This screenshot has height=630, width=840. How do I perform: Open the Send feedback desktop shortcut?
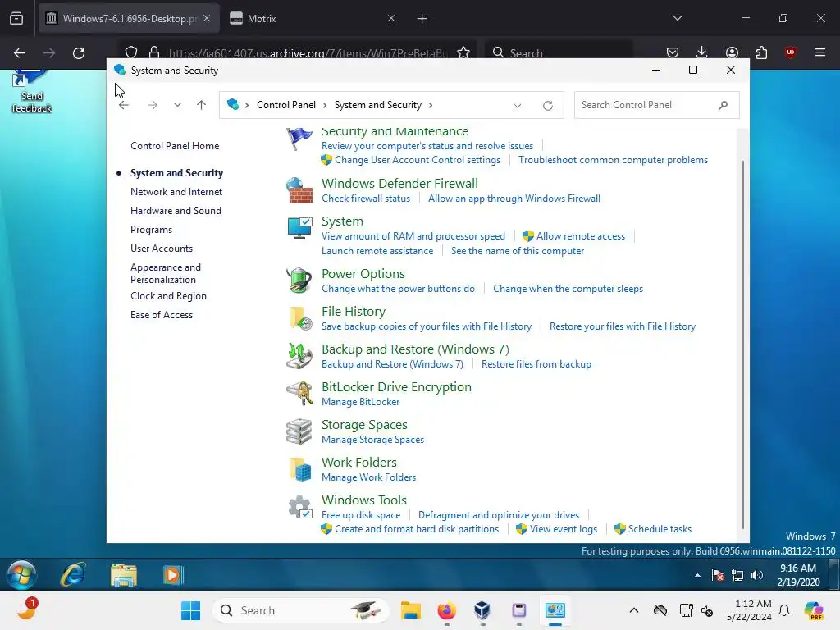point(32,91)
